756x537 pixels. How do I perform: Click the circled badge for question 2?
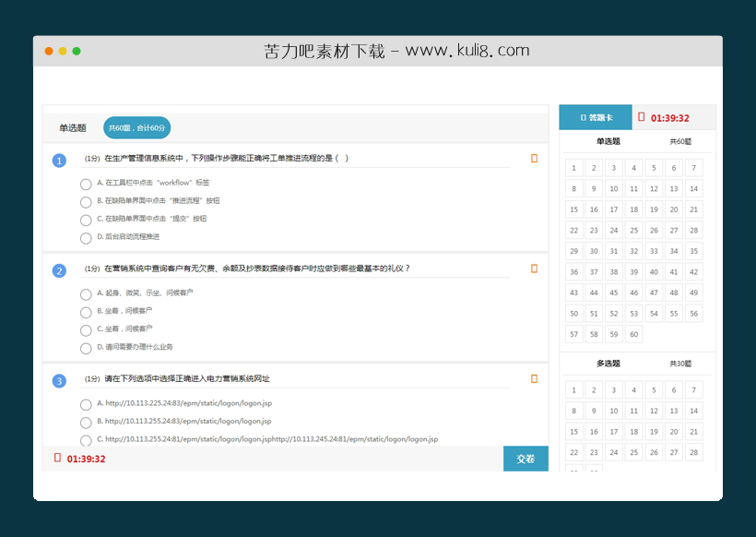click(x=59, y=270)
